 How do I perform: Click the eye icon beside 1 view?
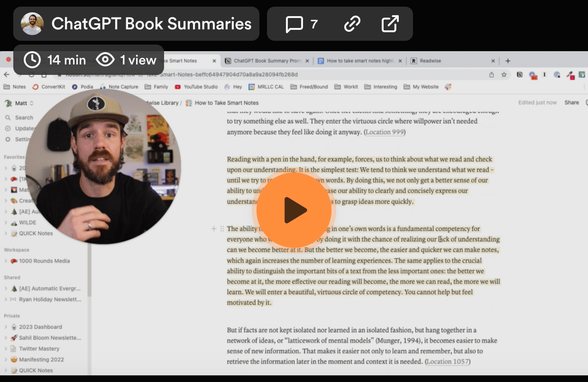point(105,60)
